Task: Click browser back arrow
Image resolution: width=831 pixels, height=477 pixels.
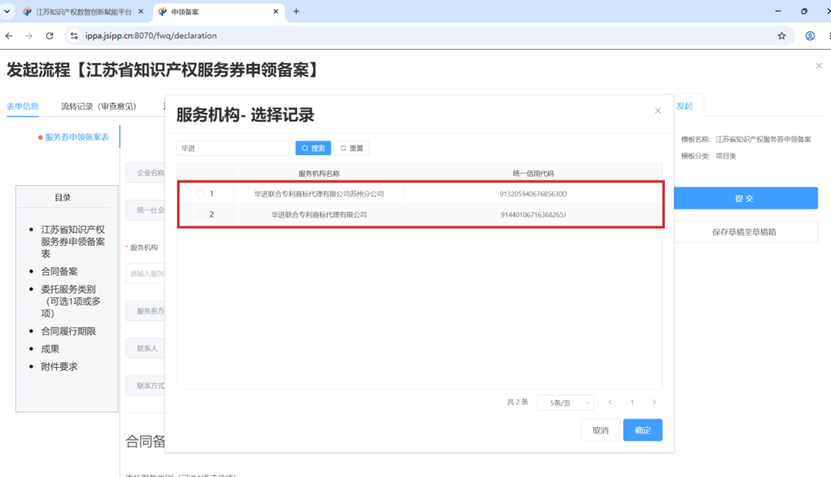Action: [x=9, y=36]
